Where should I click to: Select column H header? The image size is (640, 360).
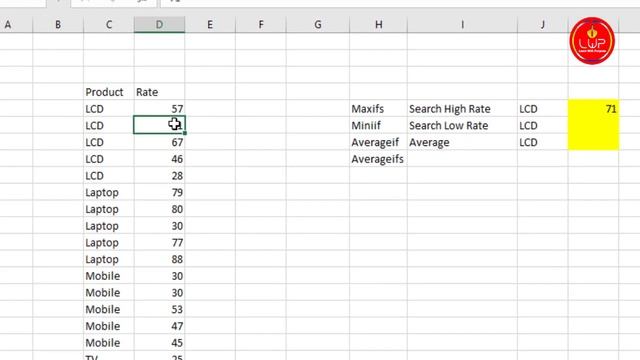click(x=378, y=24)
